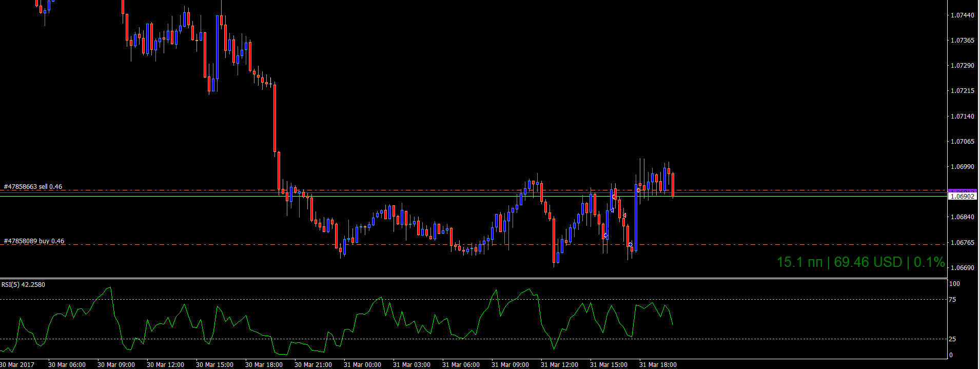Click time axis label 30 Mar 18:00
Image resolution: width=980 pixels, height=369 pixels.
264,365
